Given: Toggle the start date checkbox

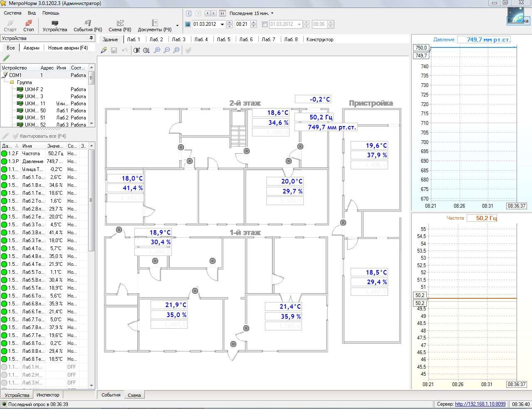Looking at the screenshot, I should [188, 24].
